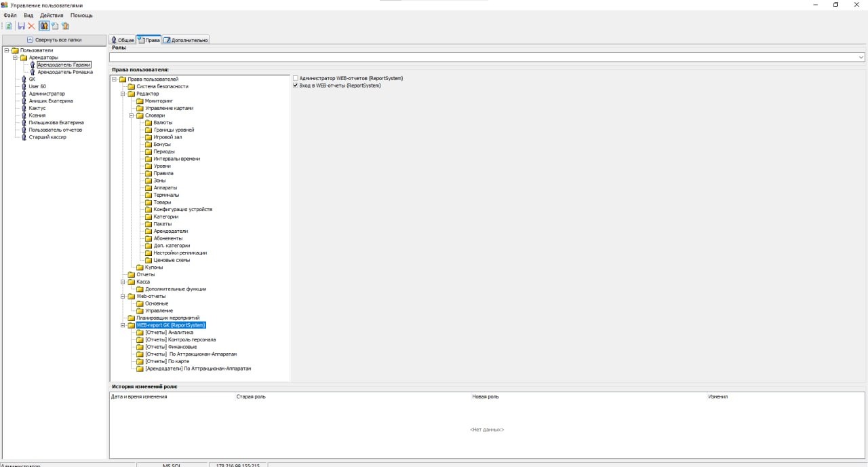The image size is (868, 467).
Task: Click the highlighted users view toolbar icon
Action: pos(44,26)
